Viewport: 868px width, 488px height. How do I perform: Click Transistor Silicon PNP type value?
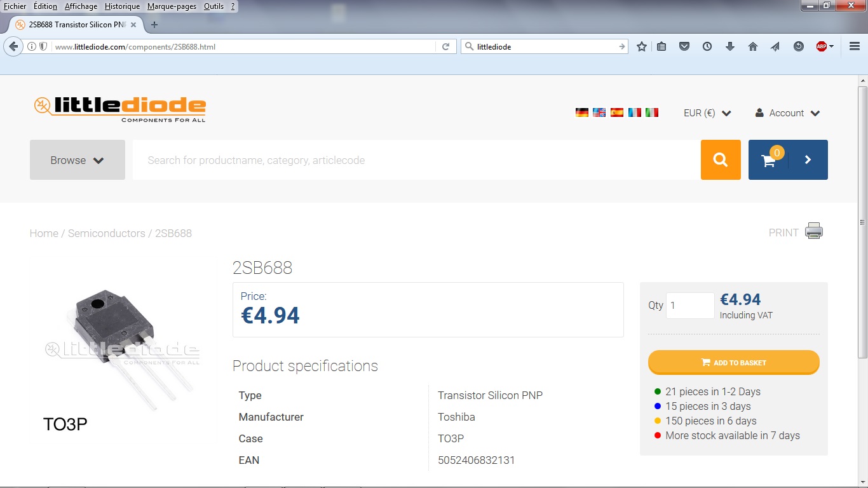pyautogui.click(x=490, y=395)
